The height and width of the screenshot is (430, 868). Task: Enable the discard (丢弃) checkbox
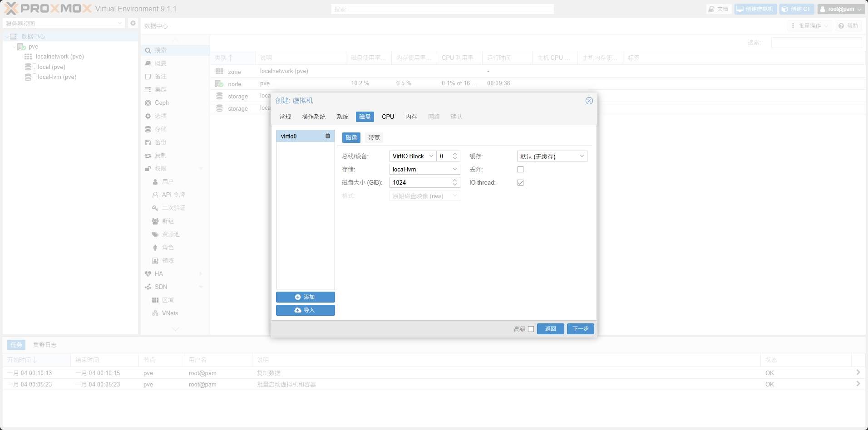point(520,170)
